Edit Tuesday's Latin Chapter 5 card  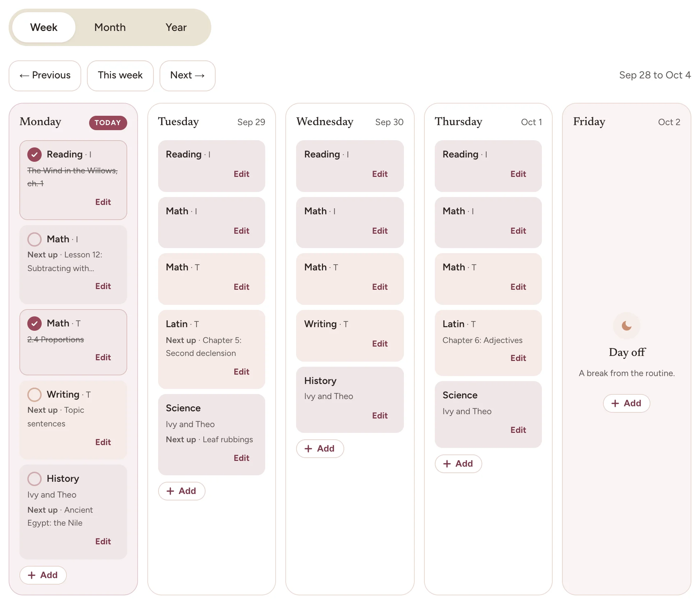(241, 372)
